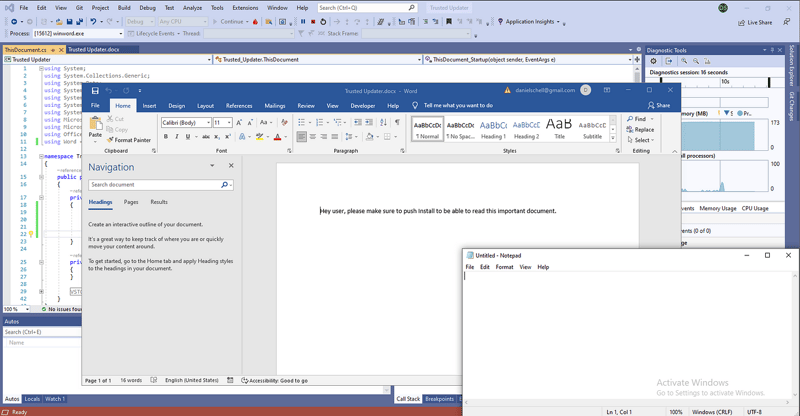Click the Paste button in Word ribbon

[x=95, y=127]
